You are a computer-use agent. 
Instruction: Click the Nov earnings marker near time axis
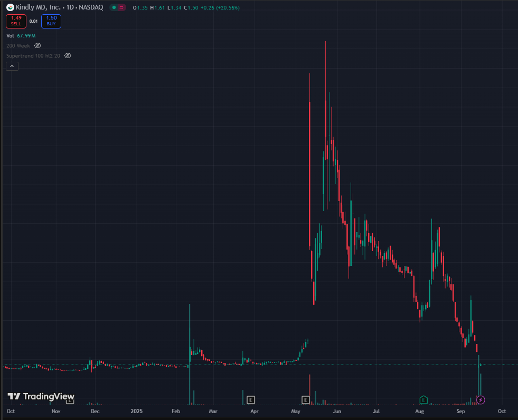point(70,400)
